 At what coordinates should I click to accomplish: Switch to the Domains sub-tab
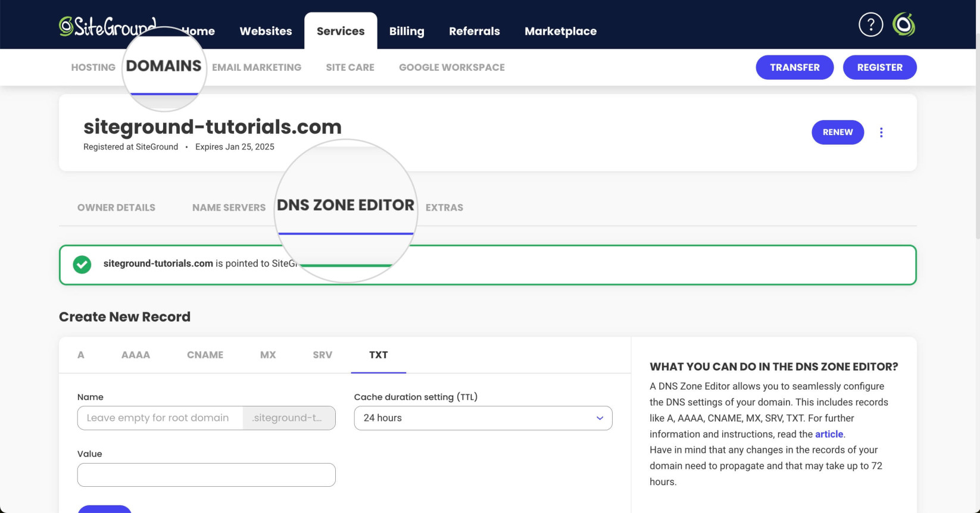click(x=164, y=66)
